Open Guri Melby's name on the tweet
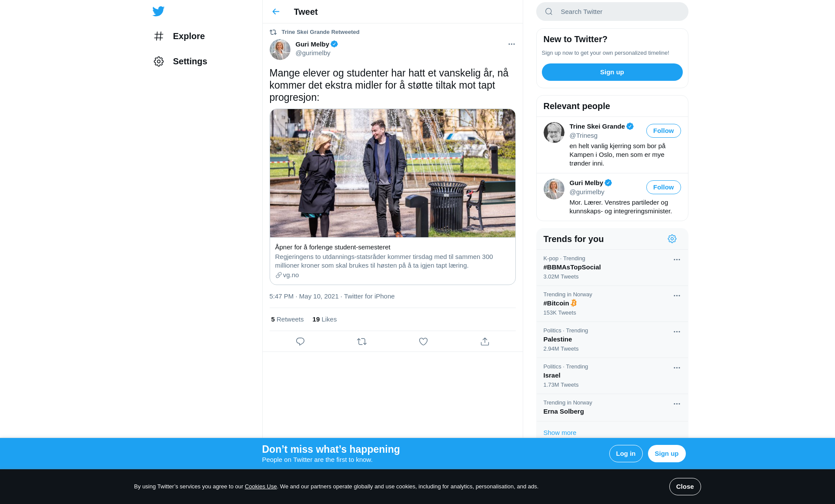This screenshot has height=504, width=835. (x=312, y=44)
